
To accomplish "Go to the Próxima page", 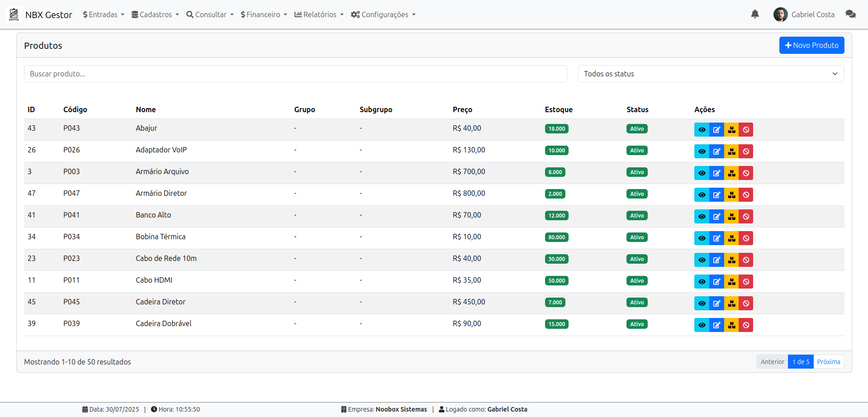I will pos(828,362).
